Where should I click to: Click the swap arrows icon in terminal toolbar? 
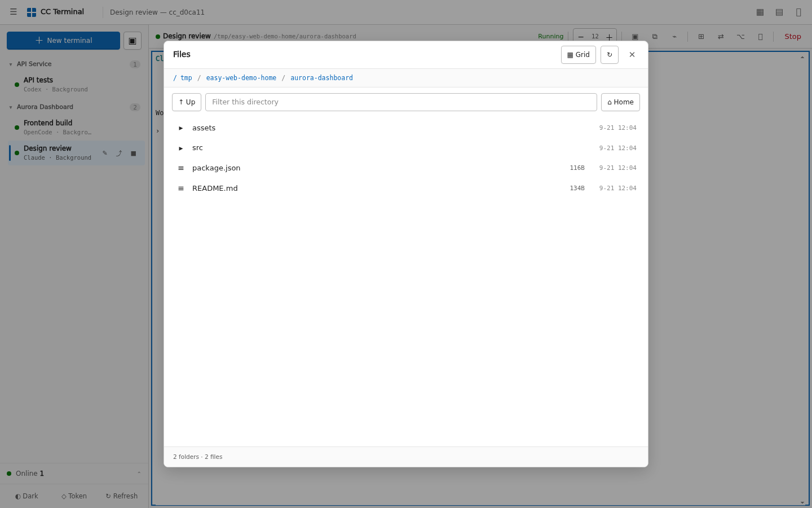coord(721,37)
